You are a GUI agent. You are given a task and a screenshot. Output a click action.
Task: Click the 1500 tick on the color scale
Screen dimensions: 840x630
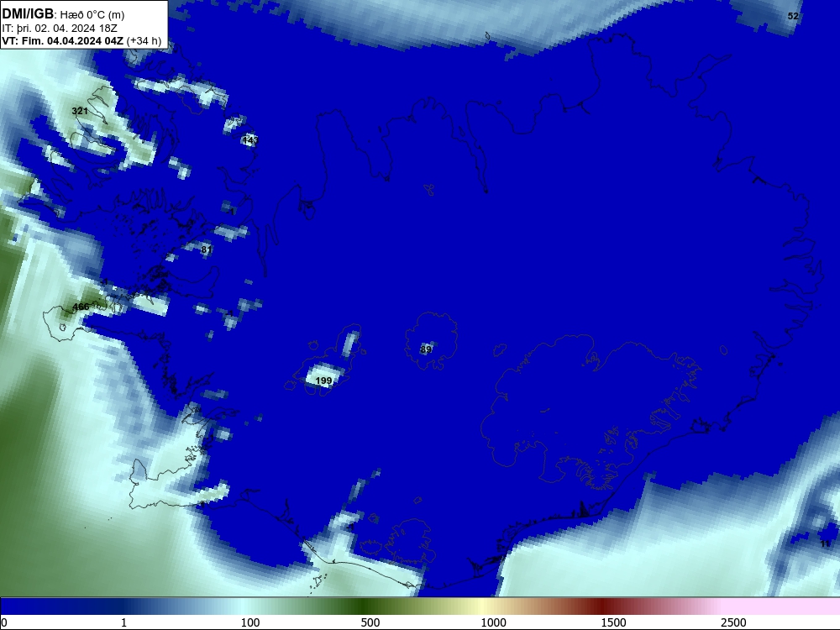(x=613, y=622)
